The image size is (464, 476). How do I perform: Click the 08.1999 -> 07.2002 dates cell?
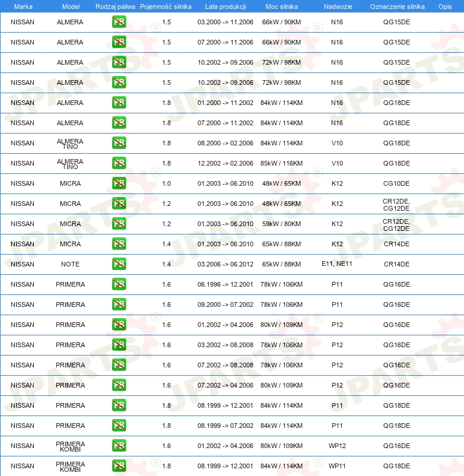coord(225,426)
